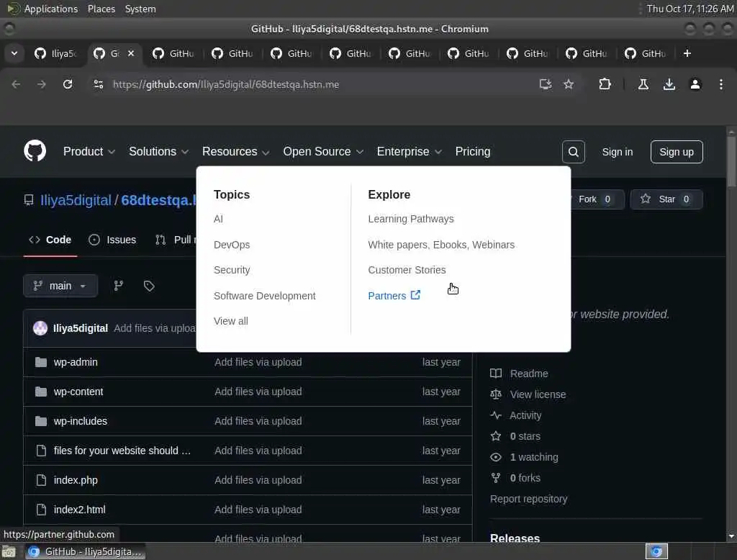The height and width of the screenshot is (560, 737).
Task: Open View license in sidebar
Action: pos(538,394)
